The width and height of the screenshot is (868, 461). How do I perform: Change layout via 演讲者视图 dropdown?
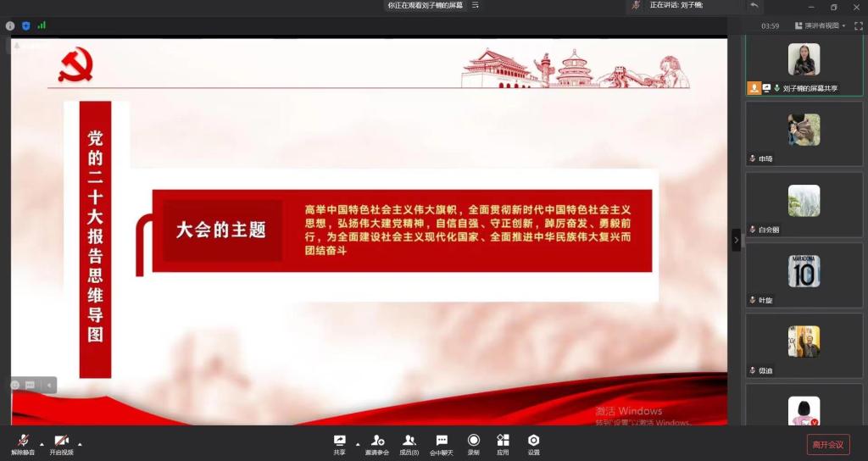pos(820,25)
